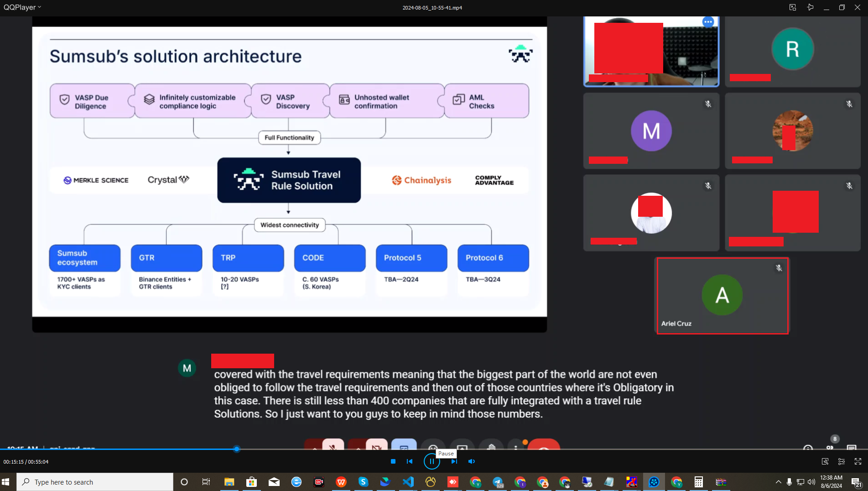Click the Windows search box
868x491 pixels.
(x=95, y=482)
